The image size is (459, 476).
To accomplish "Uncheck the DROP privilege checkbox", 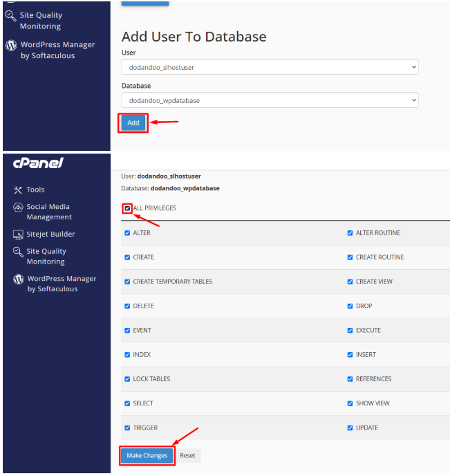I will tap(350, 306).
